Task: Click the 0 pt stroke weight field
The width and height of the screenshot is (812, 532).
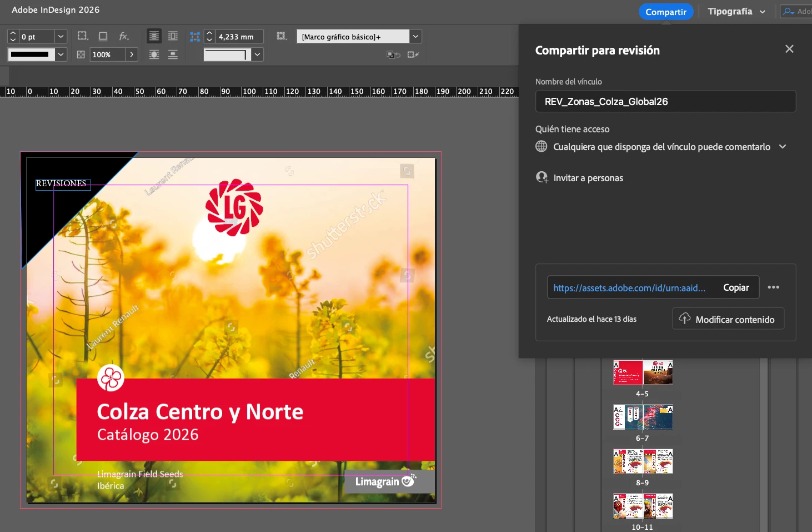Action: (37, 37)
